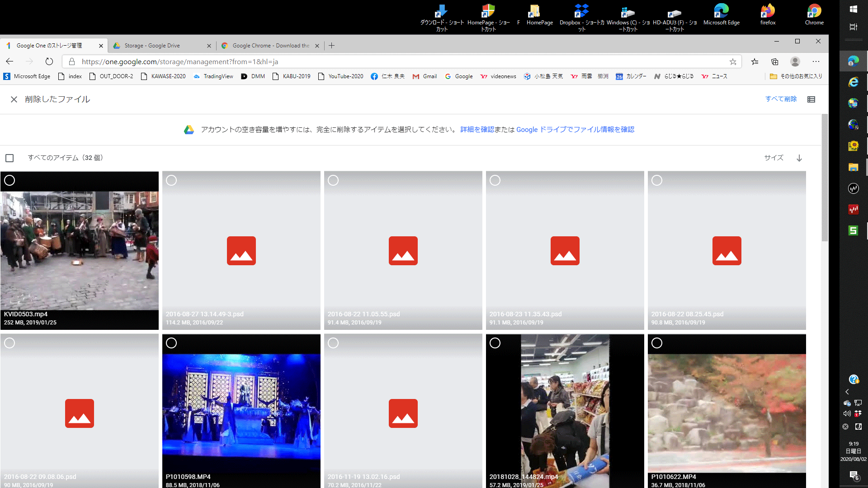The image size is (868, 488).
Task: Open a new browser tab
Action: tap(331, 46)
